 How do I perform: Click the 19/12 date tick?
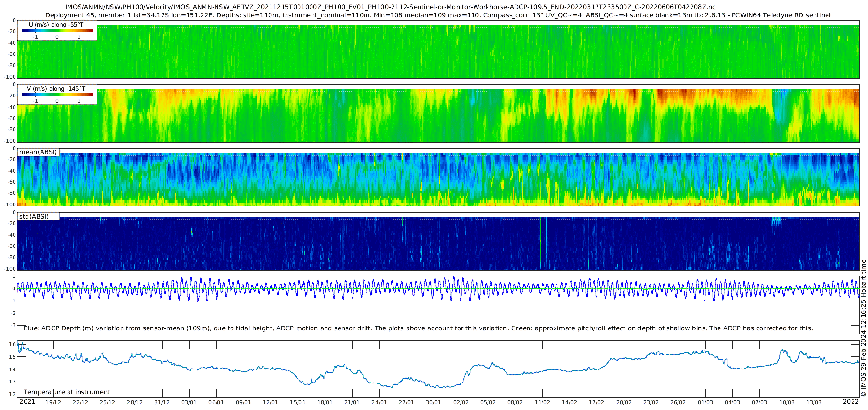53,402
